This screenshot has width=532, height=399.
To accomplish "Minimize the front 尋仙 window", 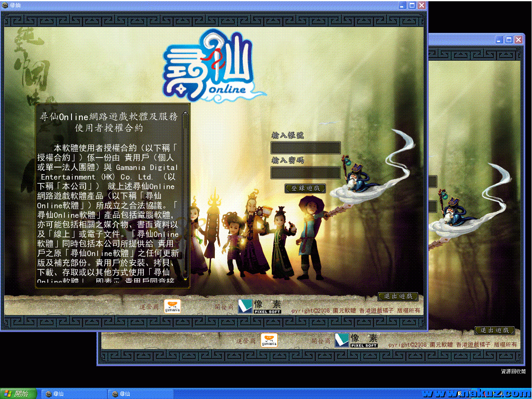I will coord(402,5).
